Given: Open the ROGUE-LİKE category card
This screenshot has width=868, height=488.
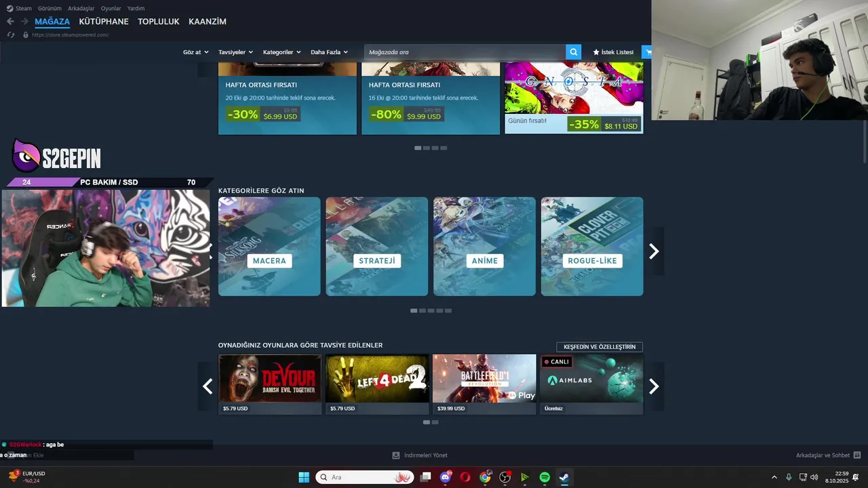Looking at the screenshot, I should coord(592,247).
